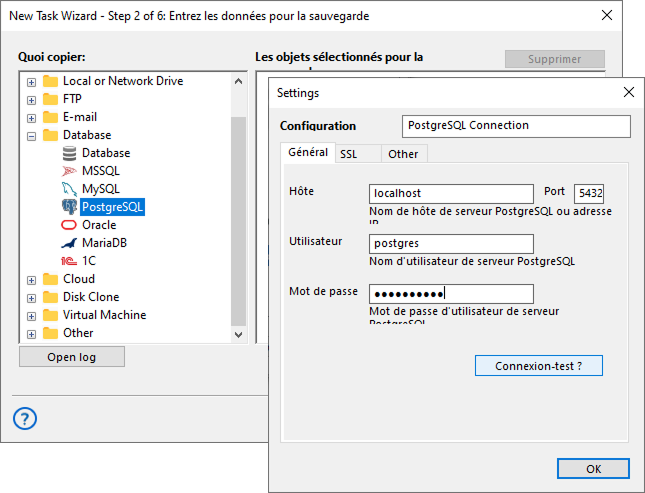Select the Disk Clone label

coord(91,297)
